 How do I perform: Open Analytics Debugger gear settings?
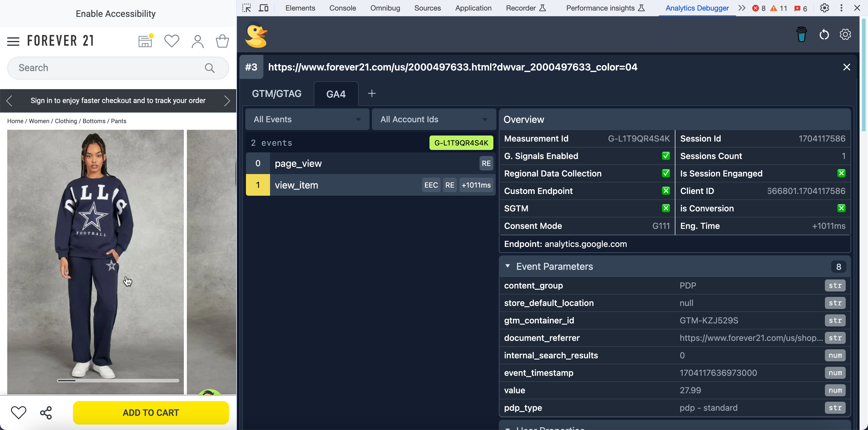point(845,34)
